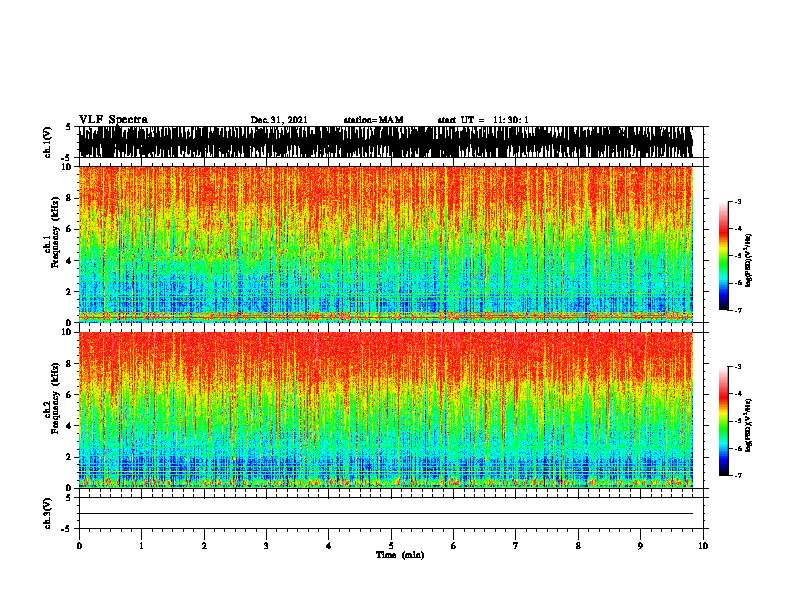Image resolution: width=792 pixels, height=612 pixels.
Task: Select the log(PSD) label beside ch.1 colorbar
Action: tap(749, 260)
